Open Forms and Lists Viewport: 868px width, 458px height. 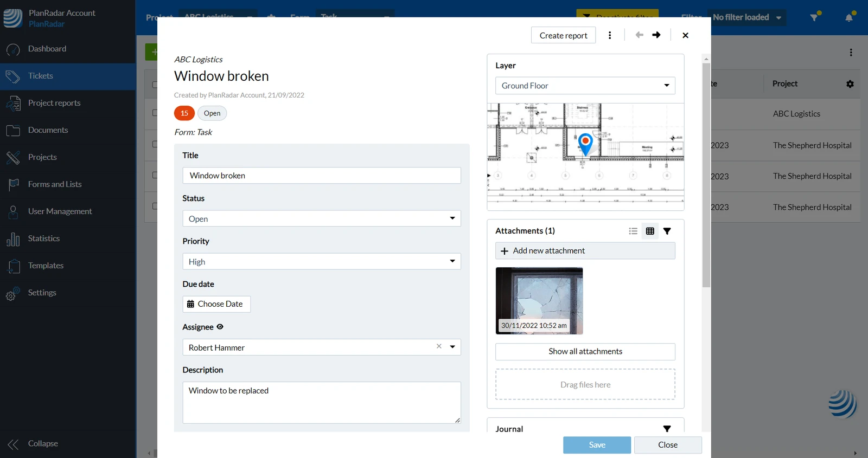(68, 184)
